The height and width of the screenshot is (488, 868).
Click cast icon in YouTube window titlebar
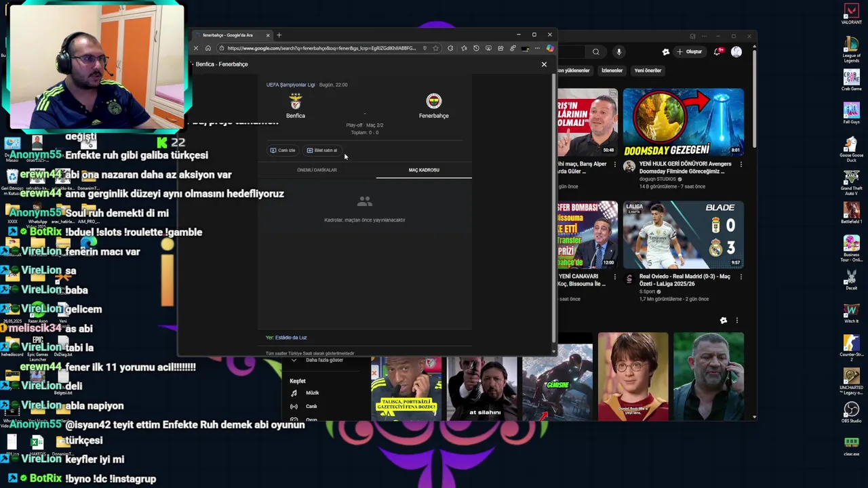pos(692,36)
